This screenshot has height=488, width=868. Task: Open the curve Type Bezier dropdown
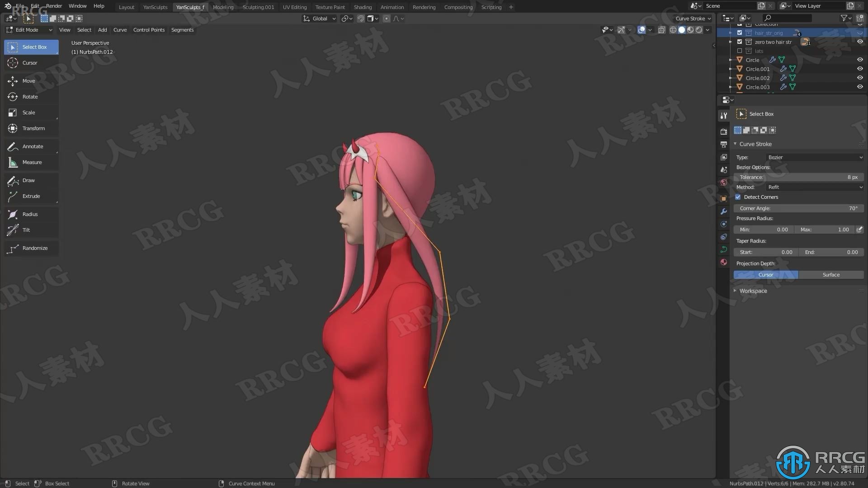tap(815, 157)
